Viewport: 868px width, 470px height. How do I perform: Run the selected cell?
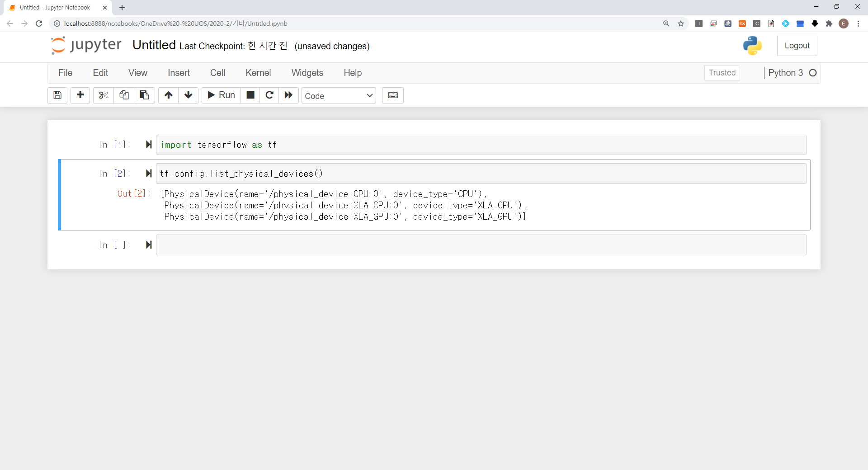(x=221, y=95)
